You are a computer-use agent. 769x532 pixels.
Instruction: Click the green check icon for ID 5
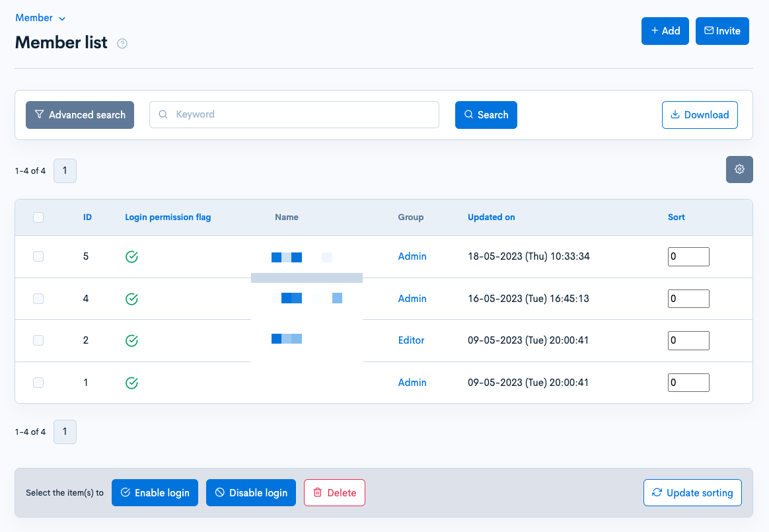131,256
